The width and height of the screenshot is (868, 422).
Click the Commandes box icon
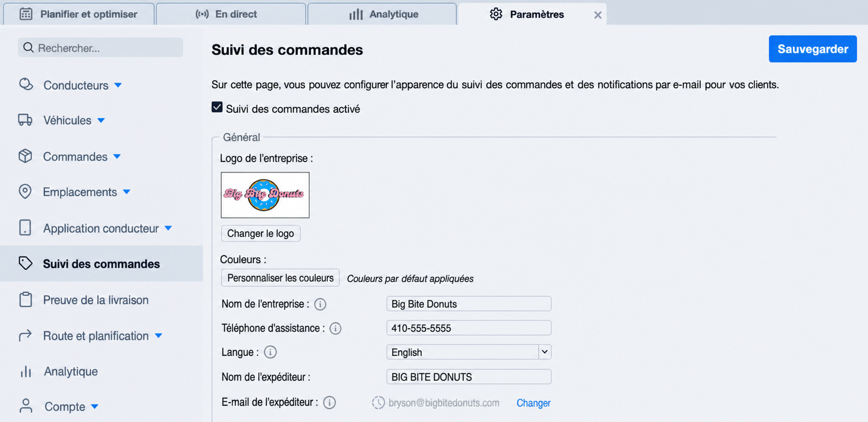[25, 156]
